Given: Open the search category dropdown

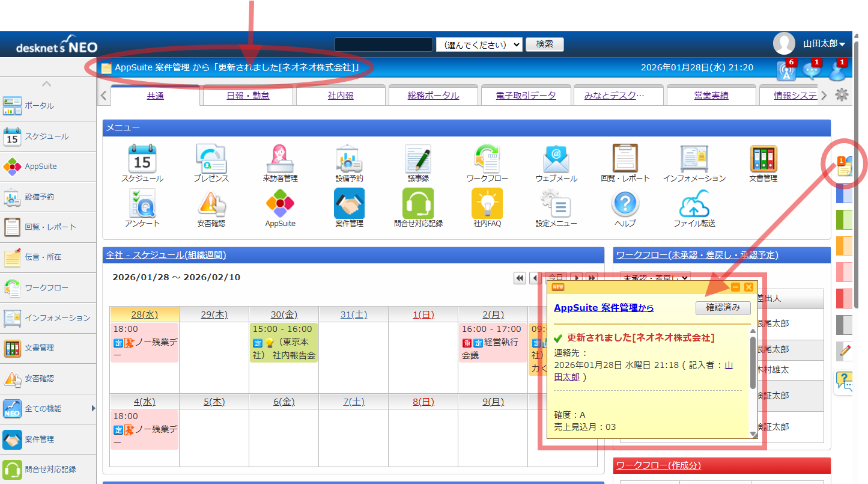Looking at the screenshot, I should pyautogui.click(x=479, y=44).
